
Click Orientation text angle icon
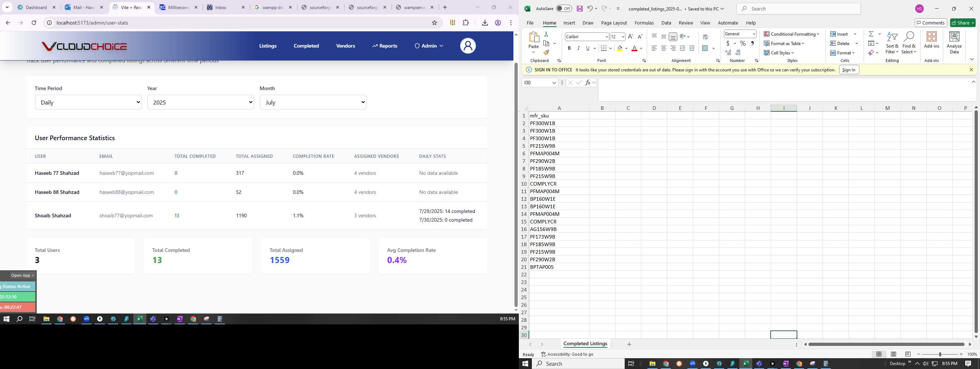click(x=683, y=36)
